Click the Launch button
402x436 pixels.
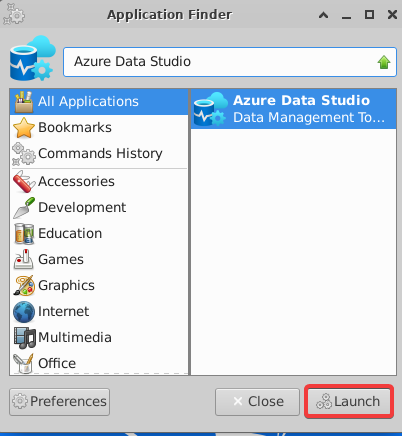tap(349, 401)
